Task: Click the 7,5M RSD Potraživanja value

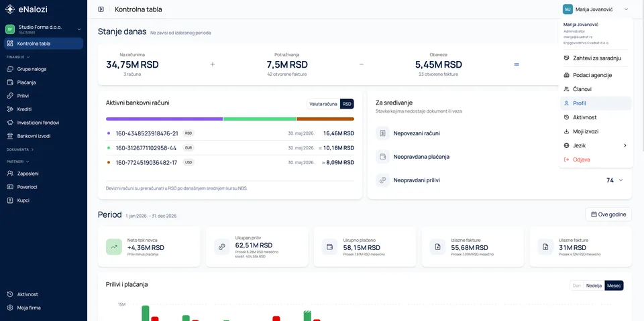Action: 287,65
